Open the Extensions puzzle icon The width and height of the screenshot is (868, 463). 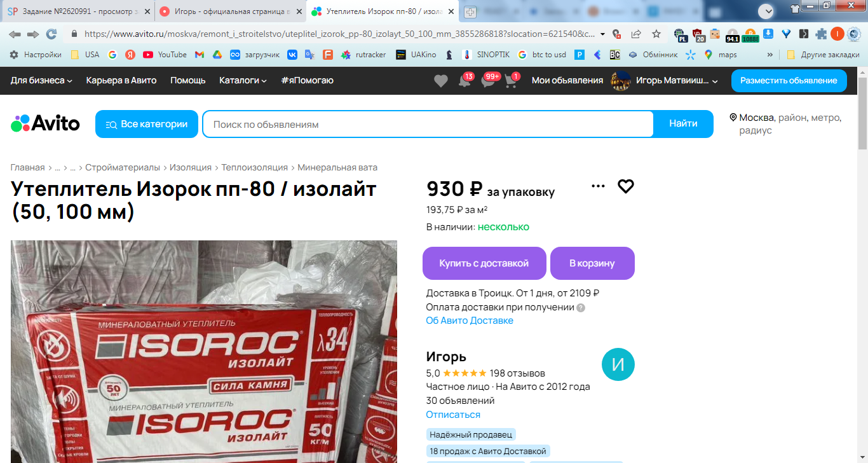click(x=822, y=34)
